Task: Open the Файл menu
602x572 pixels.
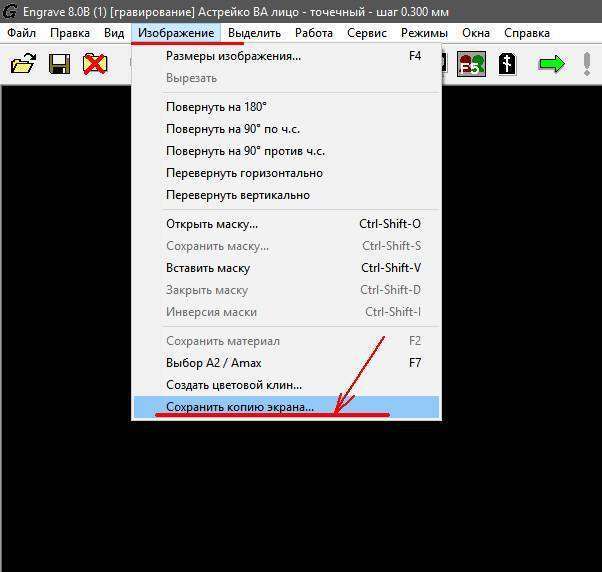Action: click(21, 33)
